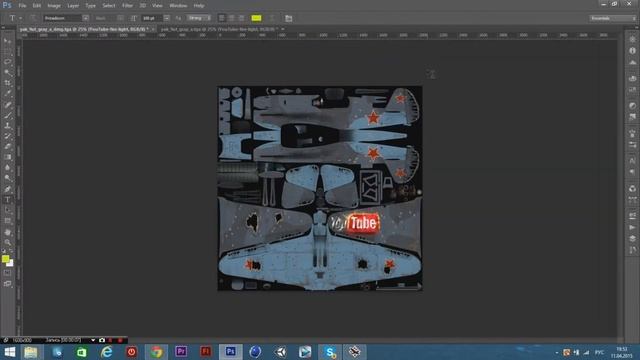
Task: Select the Move tool
Action: 7,41
